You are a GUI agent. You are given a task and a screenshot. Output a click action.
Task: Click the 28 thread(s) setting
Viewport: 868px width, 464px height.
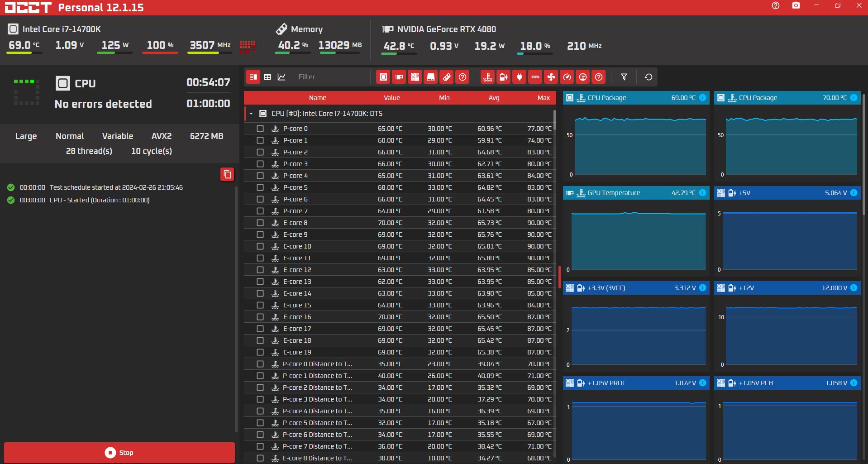click(89, 151)
